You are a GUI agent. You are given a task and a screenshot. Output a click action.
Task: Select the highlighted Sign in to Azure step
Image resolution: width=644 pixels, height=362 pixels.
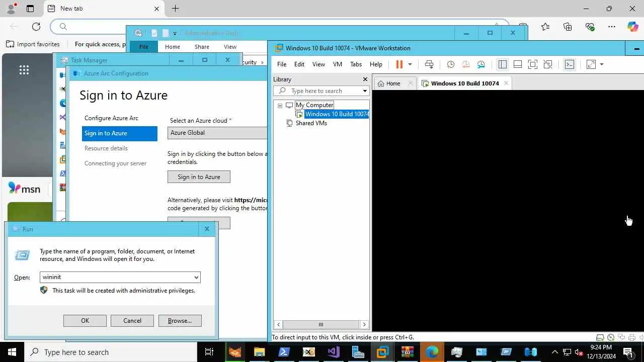120,133
